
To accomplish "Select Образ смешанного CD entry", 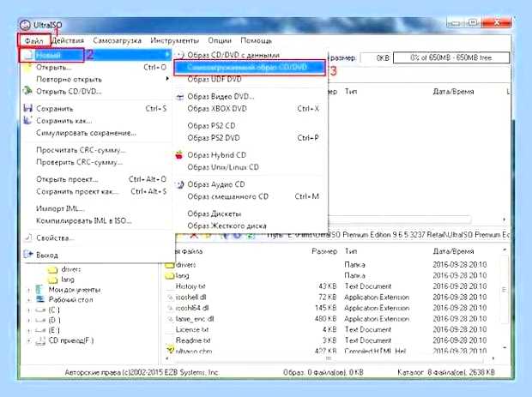I will click(250, 196).
